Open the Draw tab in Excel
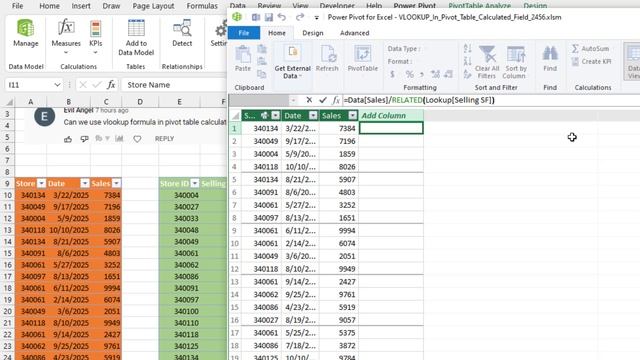 111,6
